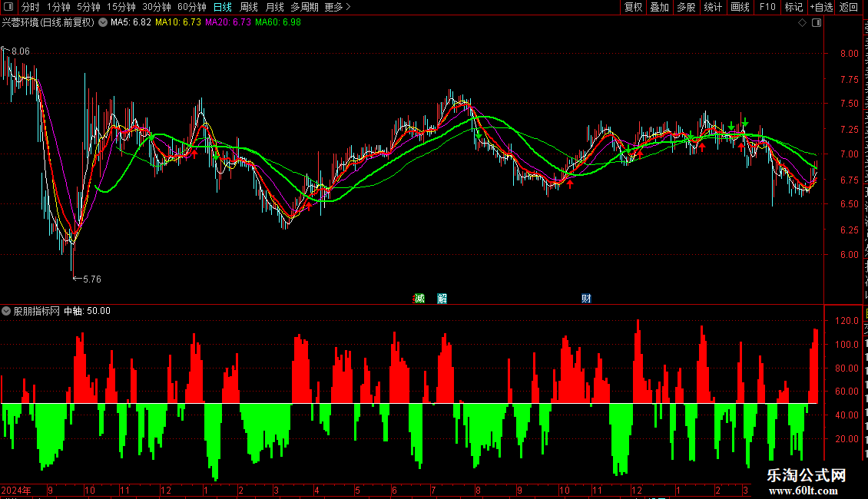
Task: Click the 股朋指标网 indicator name
Action: point(37,311)
